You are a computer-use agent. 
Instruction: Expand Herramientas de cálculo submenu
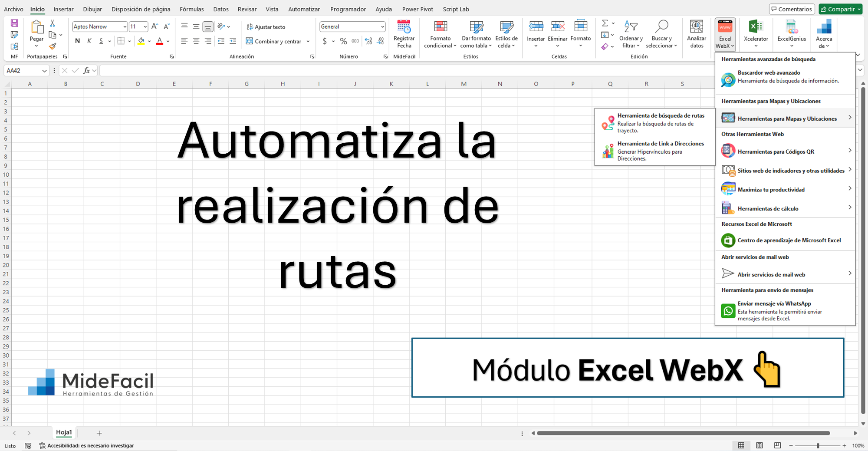point(786,208)
